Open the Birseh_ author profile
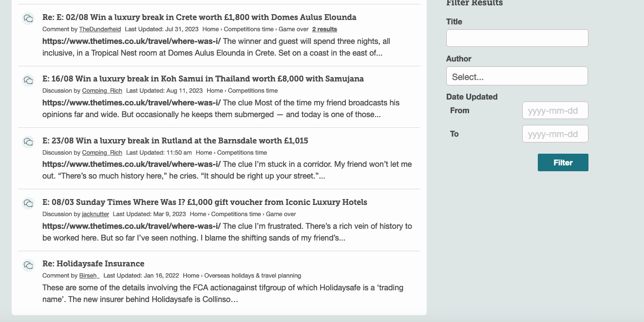Viewport: 644px width, 322px height. point(90,276)
